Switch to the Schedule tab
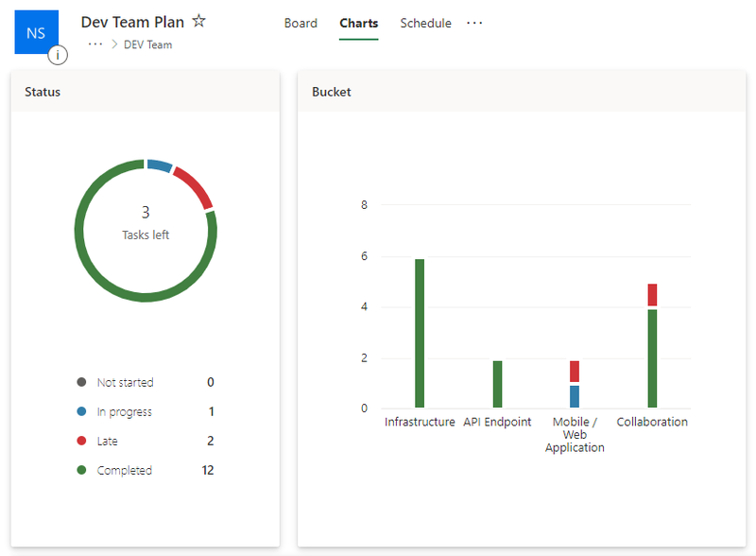This screenshot has height=556, width=756. click(425, 23)
